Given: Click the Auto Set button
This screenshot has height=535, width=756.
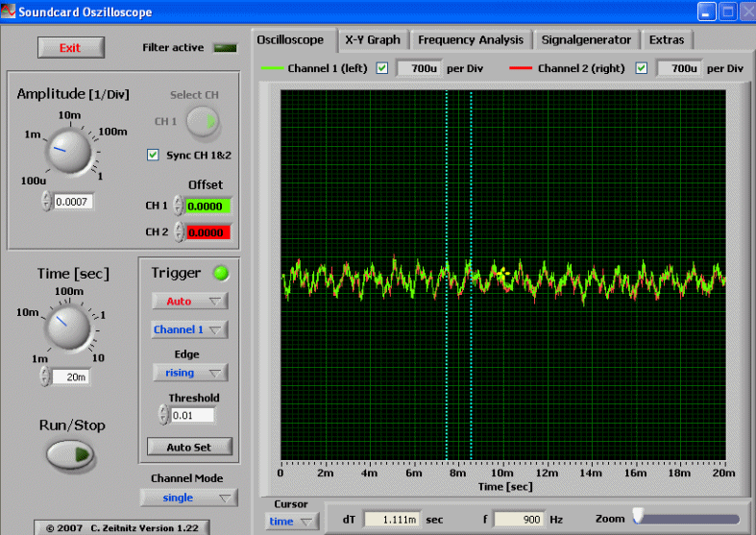Looking at the screenshot, I should (x=189, y=447).
